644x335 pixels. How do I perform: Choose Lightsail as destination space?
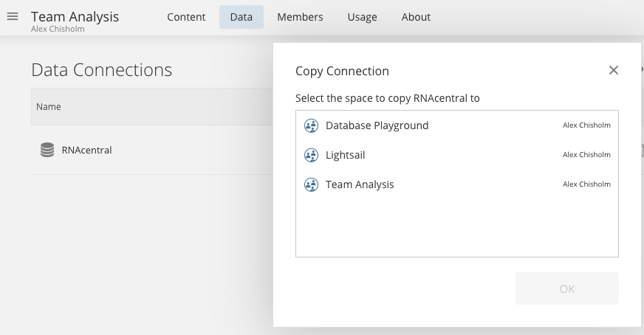coord(456,155)
